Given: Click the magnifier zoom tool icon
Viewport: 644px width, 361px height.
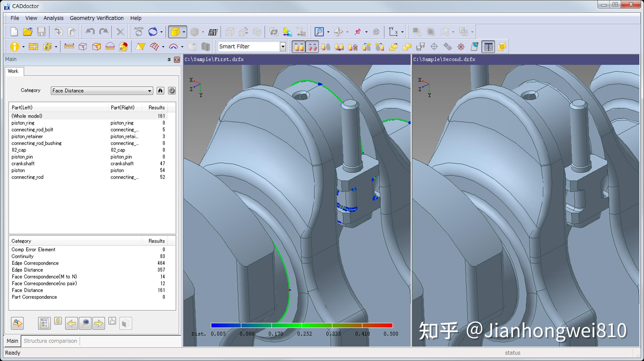Looking at the screenshot, I should [319, 32].
